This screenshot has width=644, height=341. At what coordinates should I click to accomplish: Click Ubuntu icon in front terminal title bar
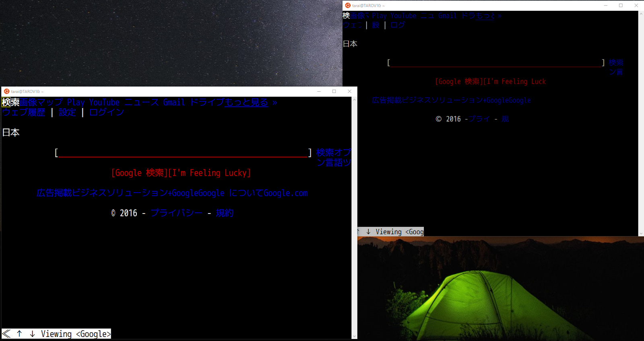click(x=6, y=91)
